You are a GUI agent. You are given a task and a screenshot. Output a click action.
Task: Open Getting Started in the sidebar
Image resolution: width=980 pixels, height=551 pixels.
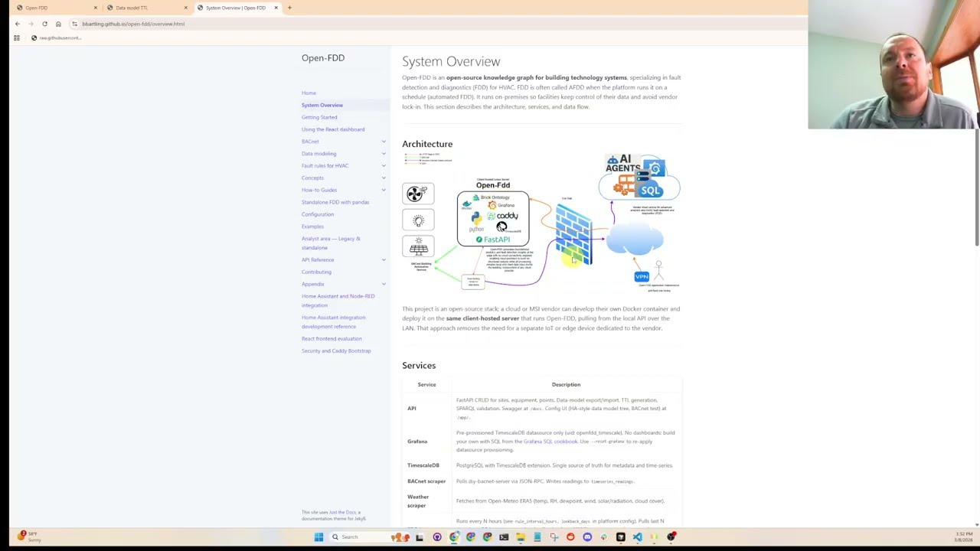[x=319, y=117]
